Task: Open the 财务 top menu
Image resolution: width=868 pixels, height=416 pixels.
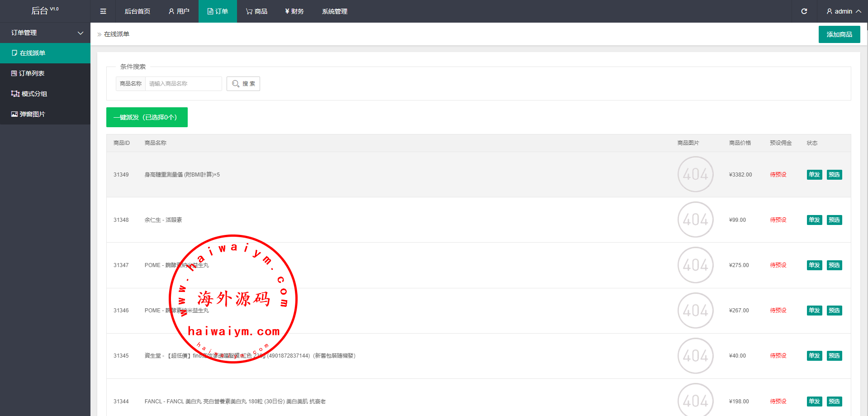Action: coord(294,11)
